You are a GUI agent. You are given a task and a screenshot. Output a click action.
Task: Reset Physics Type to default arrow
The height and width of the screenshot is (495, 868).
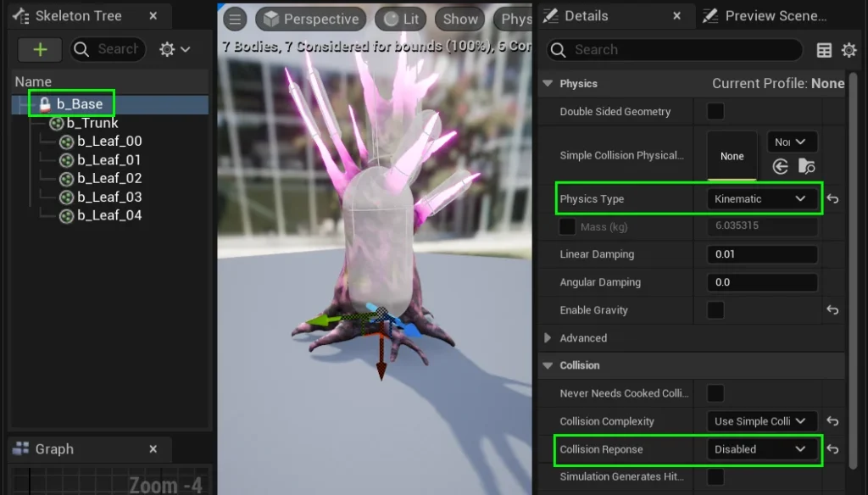tap(832, 199)
